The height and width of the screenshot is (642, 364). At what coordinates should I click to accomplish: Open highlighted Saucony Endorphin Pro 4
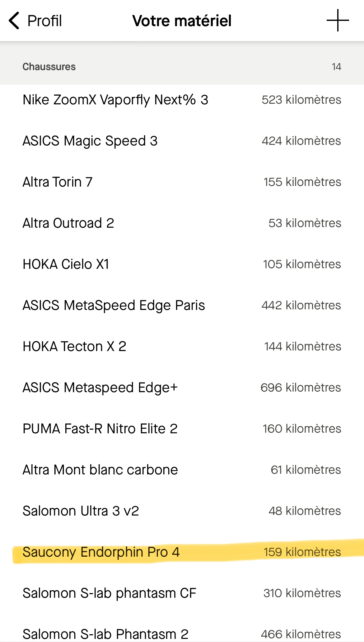pos(101,552)
